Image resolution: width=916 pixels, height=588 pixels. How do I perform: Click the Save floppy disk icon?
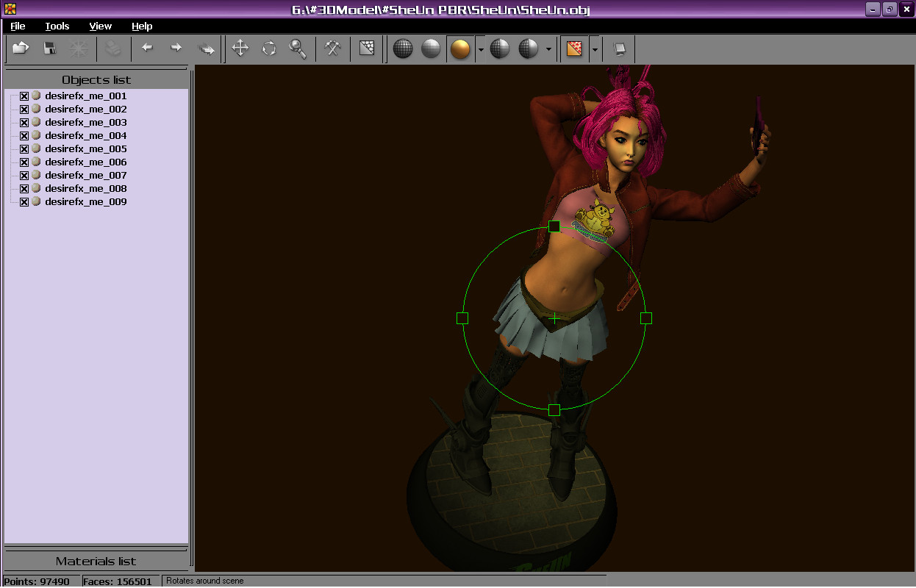tap(50, 49)
